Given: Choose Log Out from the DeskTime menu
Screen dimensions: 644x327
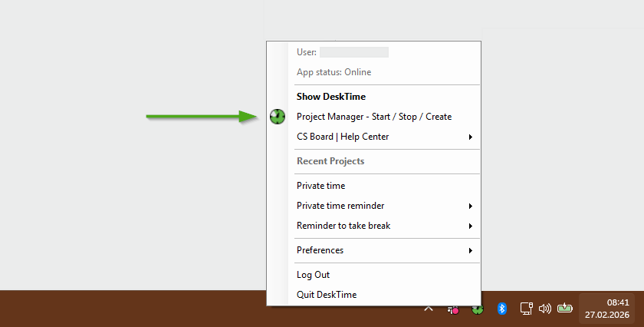Looking at the screenshot, I should 313,275.
